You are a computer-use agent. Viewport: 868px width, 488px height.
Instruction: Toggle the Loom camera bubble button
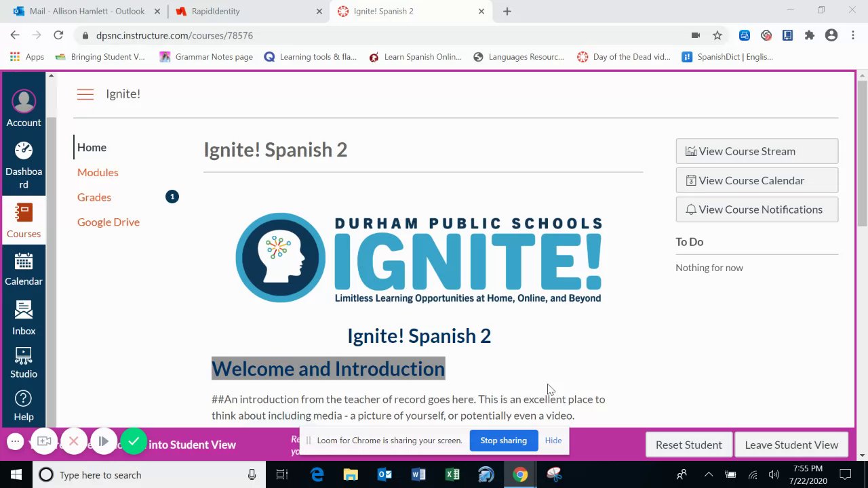[x=44, y=441]
